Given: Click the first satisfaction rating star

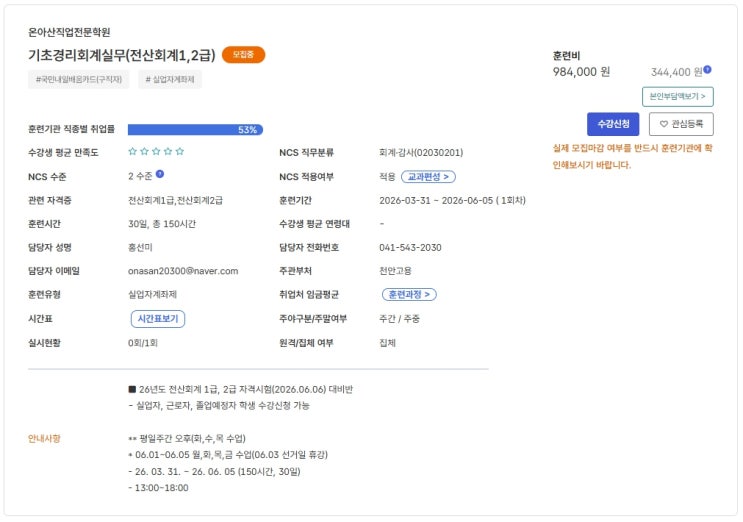Looking at the screenshot, I should point(133,152).
